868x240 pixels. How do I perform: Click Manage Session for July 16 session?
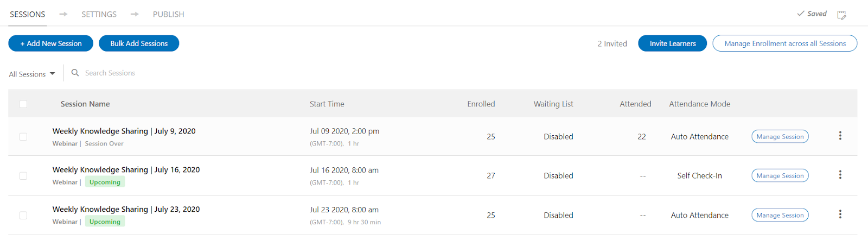click(x=780, y=176)
